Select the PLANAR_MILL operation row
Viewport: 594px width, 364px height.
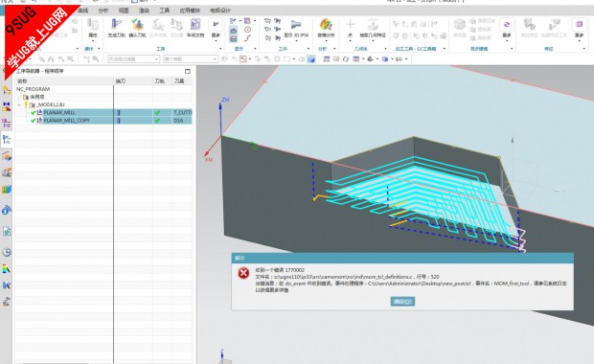103,112
